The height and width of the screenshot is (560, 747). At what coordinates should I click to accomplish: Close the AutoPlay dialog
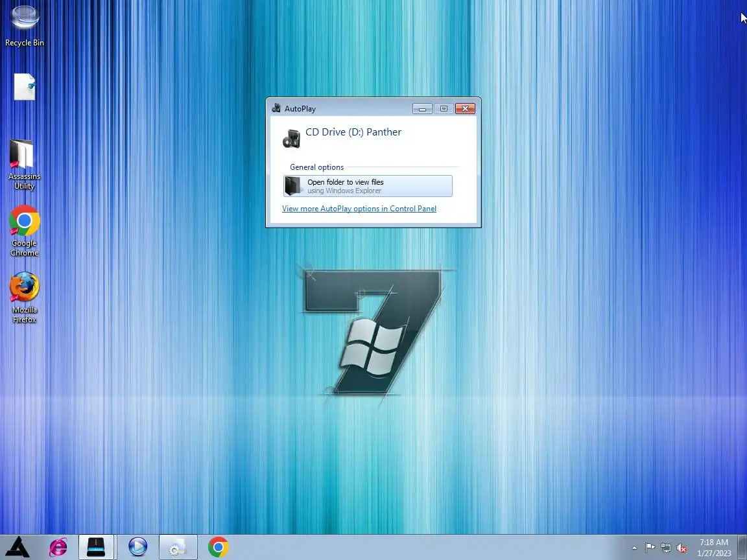pyautogui.click(x=465, y=109)
